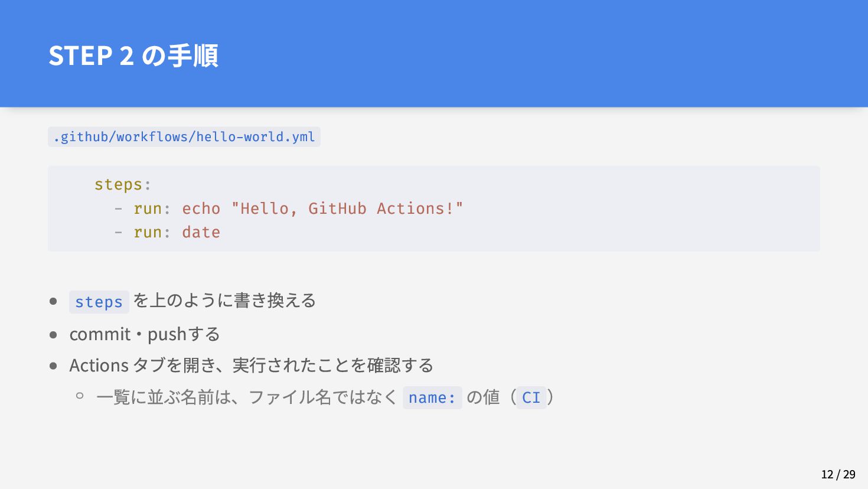
Task: Click the second "run:" key before date
Action: coord(152,232)
